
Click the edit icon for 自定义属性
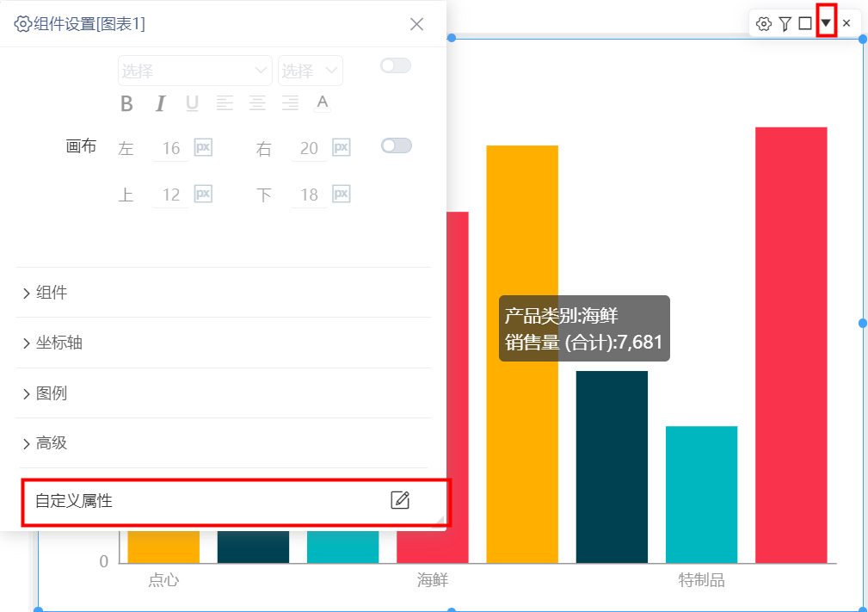click(x=400, y=500)
